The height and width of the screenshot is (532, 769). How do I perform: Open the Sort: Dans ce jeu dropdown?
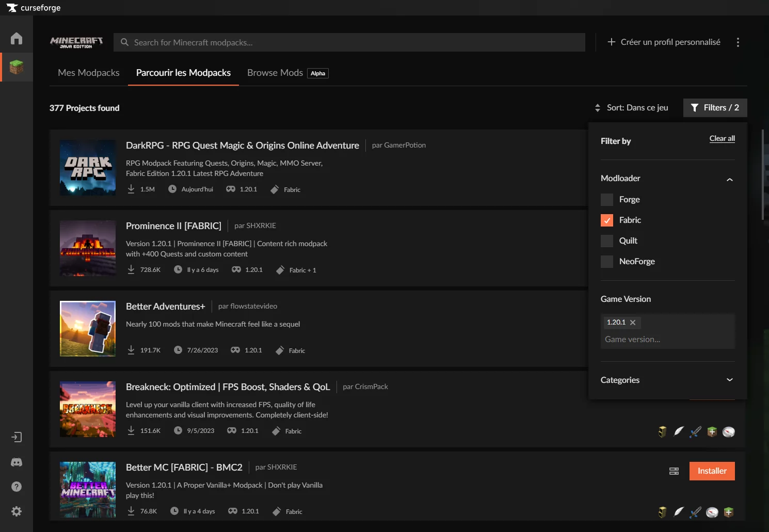coord(632,108)
